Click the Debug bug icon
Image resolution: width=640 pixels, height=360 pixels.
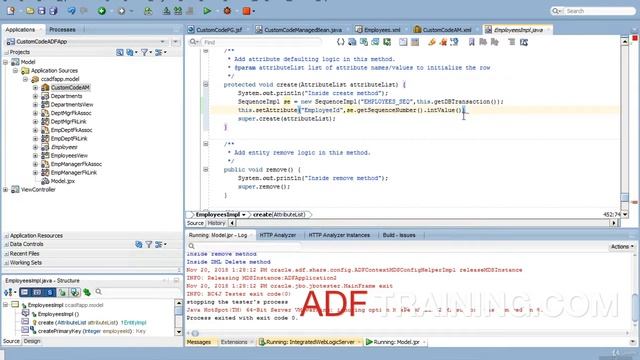(x=227, y=11)
